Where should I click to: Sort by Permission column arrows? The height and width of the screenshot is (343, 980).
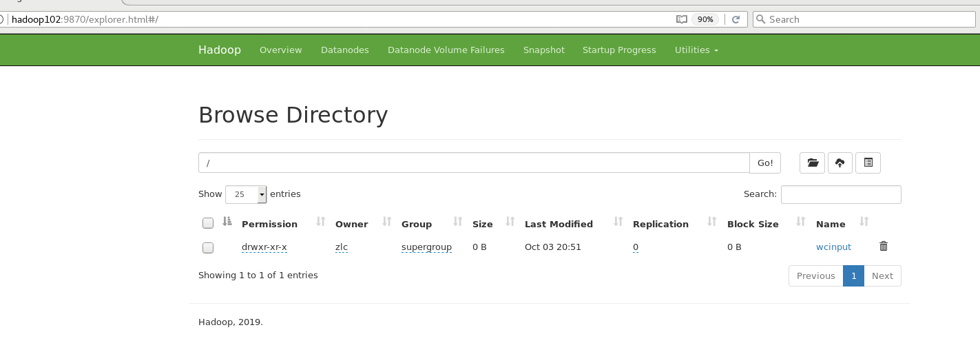320,222
